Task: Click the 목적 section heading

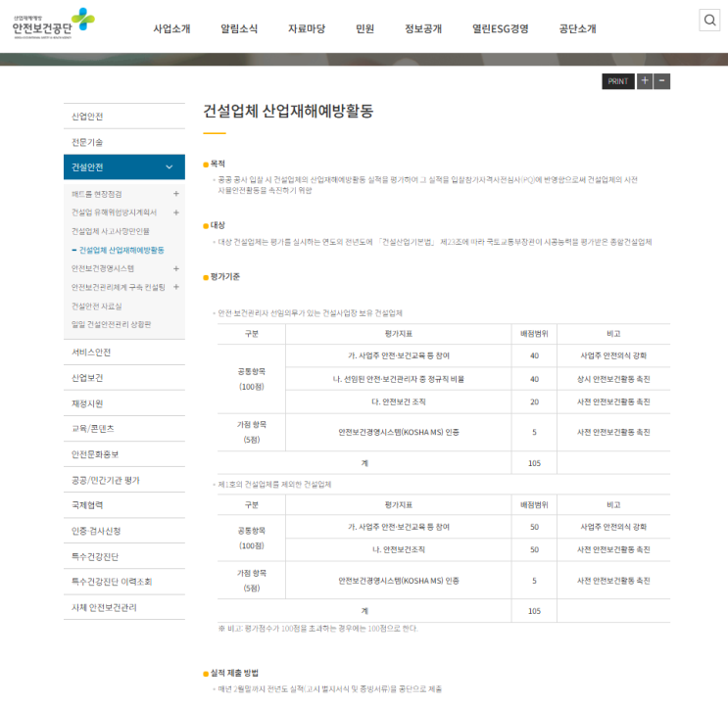Action: click(x=218, y=164)
